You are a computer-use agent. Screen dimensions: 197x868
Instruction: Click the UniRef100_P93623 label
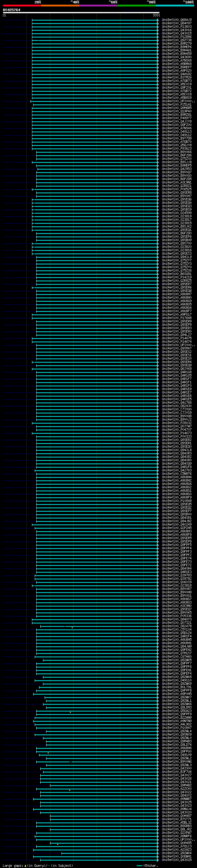(177, 149)
